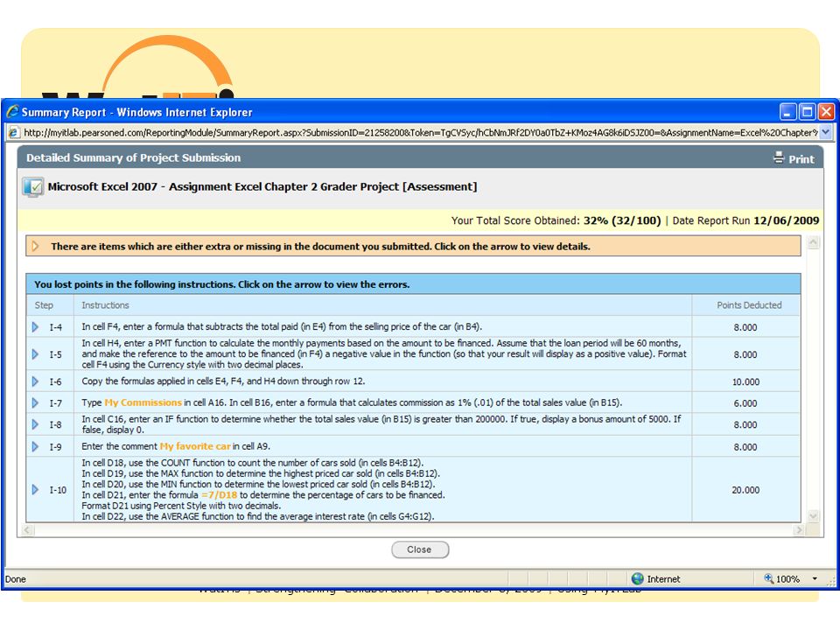Click the I-4 instruction text about cell F4
The width and height of the screenshot is (840, 630).
pyautogui.click(x=282, y=326)
